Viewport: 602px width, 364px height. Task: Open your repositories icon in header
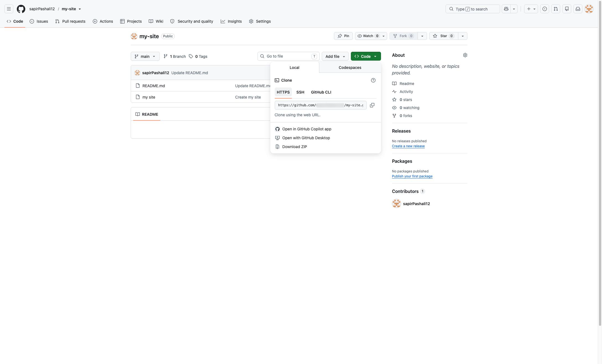pos(567,9)
